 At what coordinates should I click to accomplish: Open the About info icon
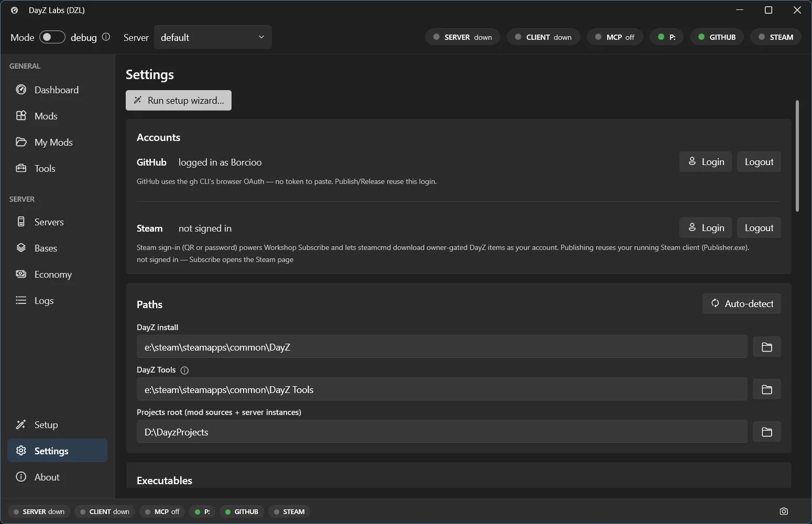(21, 477)
